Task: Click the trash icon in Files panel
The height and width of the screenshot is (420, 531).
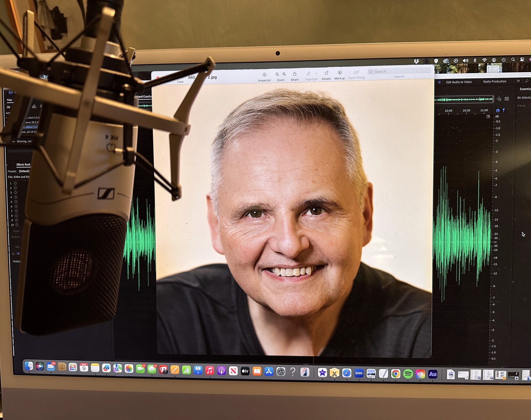Action: click(x=41, y=106)
